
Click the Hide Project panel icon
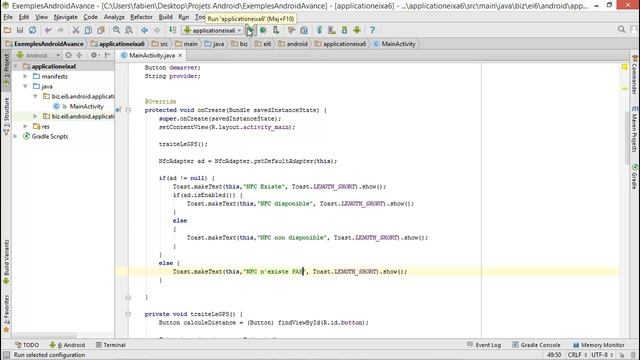click(107, 55)
